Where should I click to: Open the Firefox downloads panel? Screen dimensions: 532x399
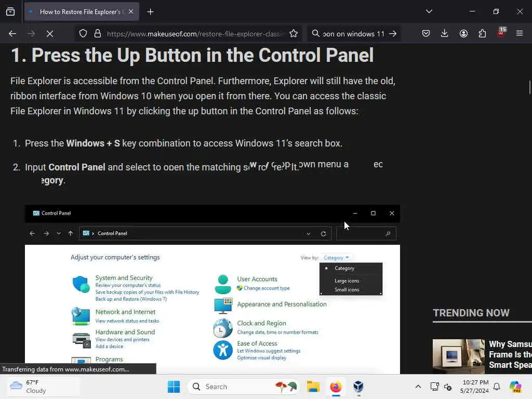coord(445,33)
